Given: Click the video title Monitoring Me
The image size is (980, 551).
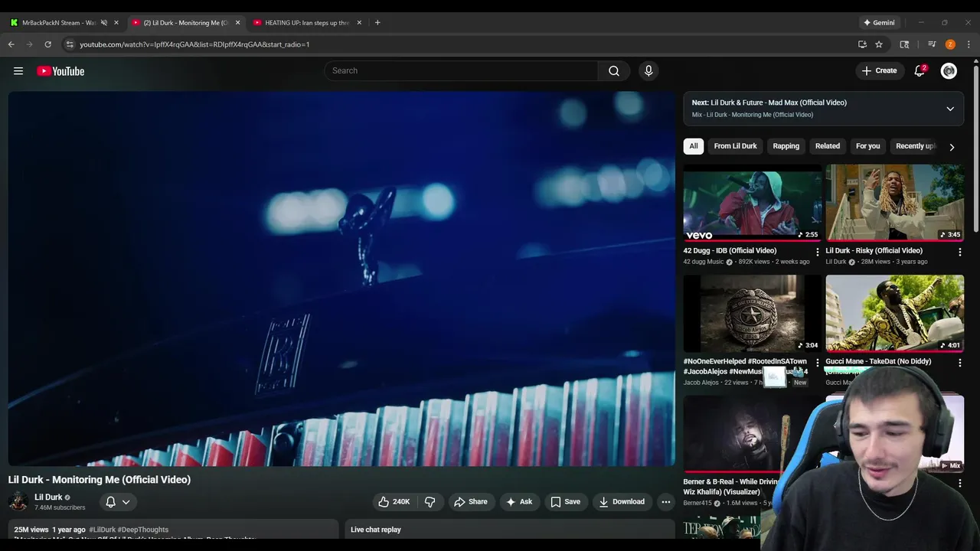Looking at the screenshot, I should point(100,480).
